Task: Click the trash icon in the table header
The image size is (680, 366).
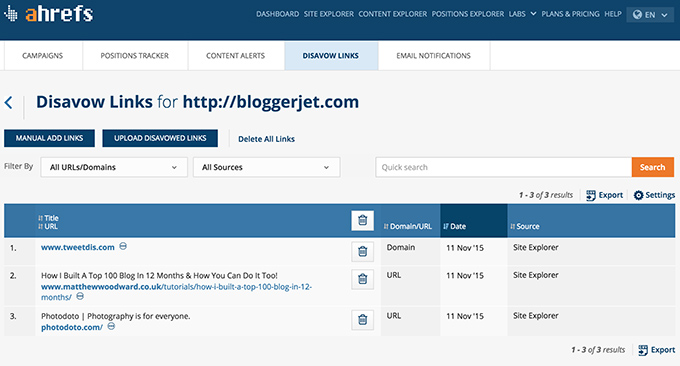Action: (x=363, y=220)
